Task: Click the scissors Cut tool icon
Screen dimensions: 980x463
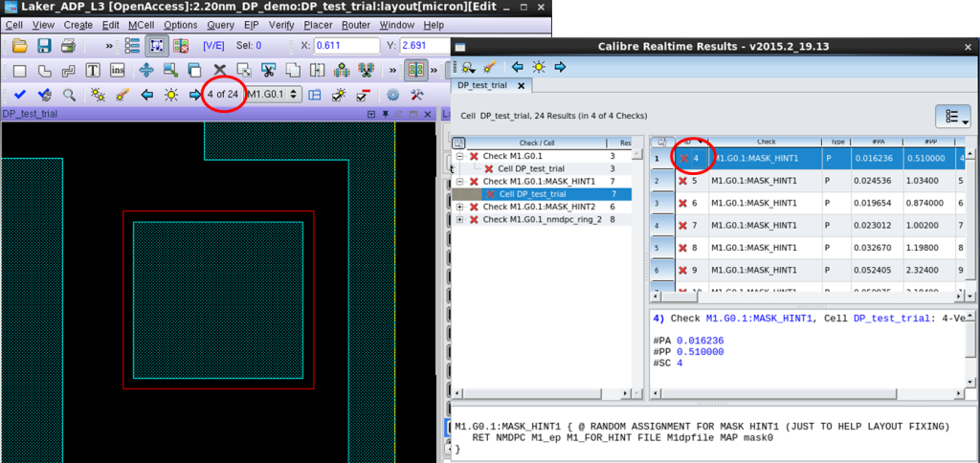Action: [x=268, y=70]
